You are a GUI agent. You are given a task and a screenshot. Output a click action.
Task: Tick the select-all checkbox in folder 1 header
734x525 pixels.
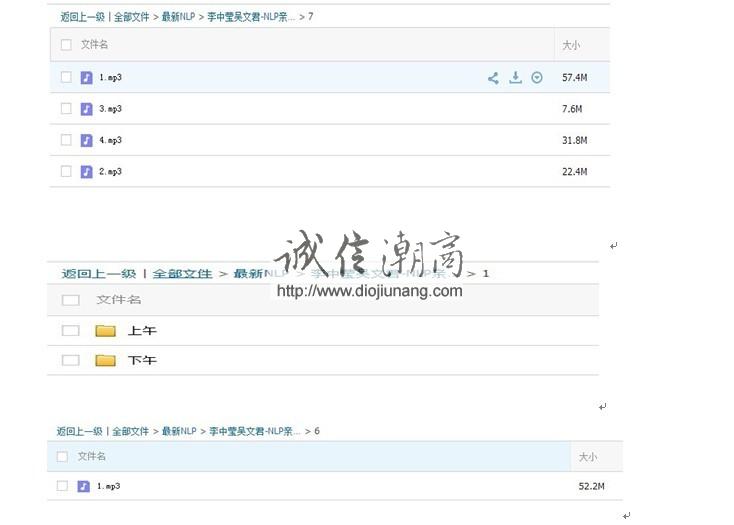(x=71, y=300)
